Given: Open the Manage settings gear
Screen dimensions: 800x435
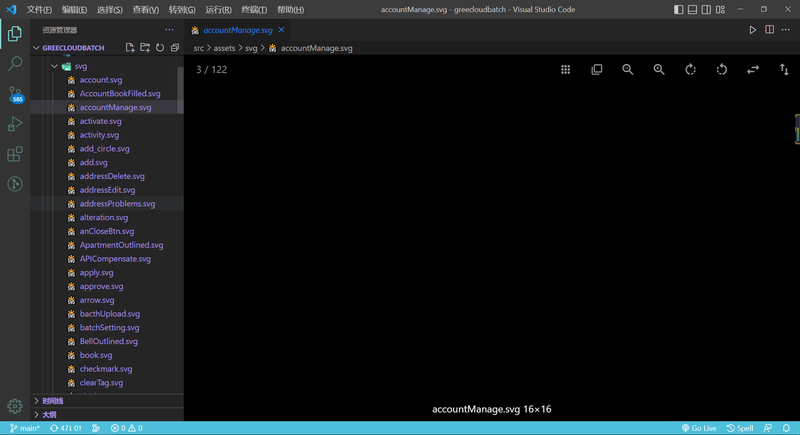Looking at the screenshot, I should tap(15, 406).
